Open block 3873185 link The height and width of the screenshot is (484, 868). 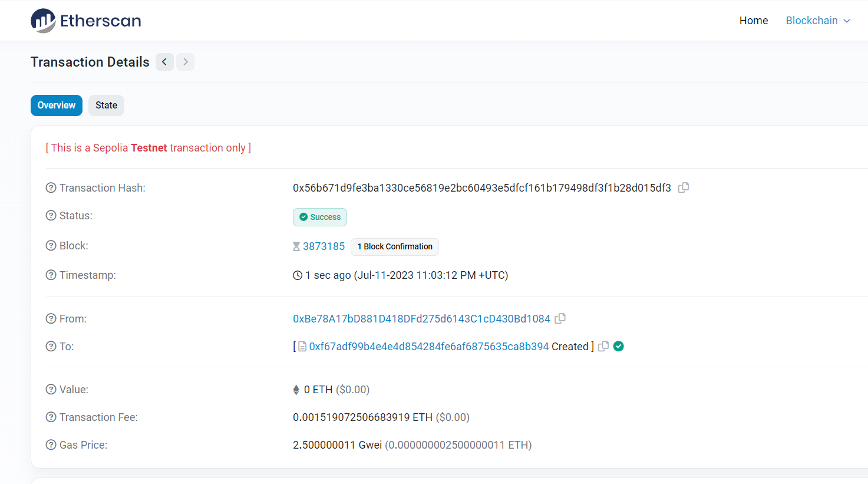[324, 246]
